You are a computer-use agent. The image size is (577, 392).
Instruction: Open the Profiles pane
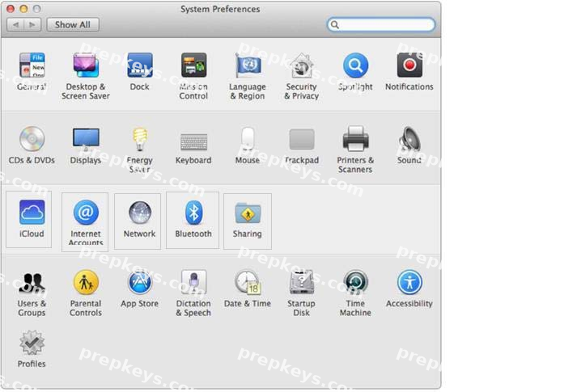pyautogui.click(x=32, y=349)
